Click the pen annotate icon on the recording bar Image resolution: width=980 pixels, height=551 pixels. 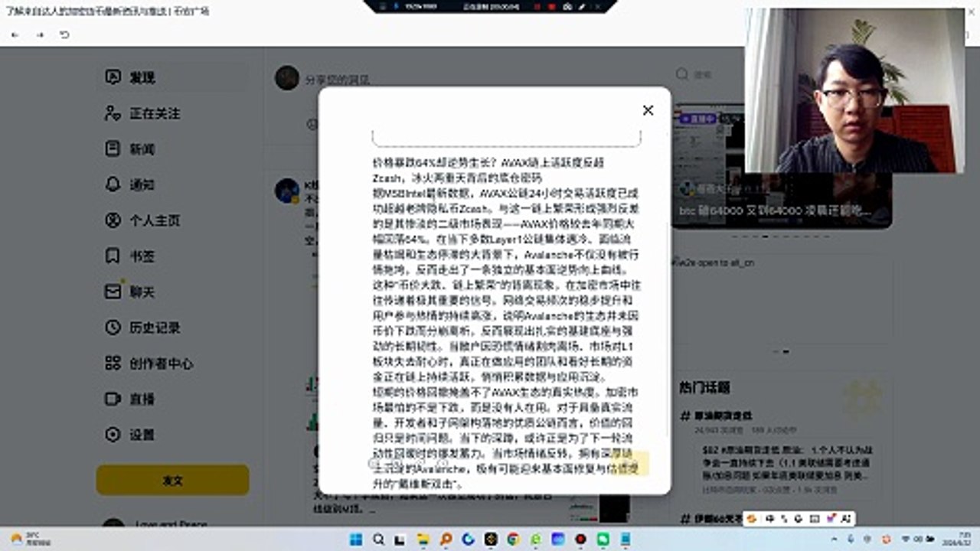coord(582,5)
